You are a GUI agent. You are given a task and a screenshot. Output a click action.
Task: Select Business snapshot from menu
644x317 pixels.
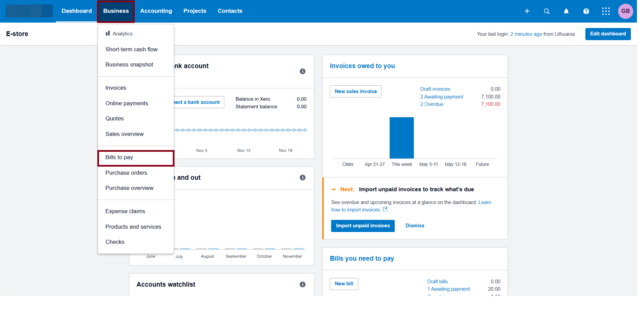click(136, 64)
